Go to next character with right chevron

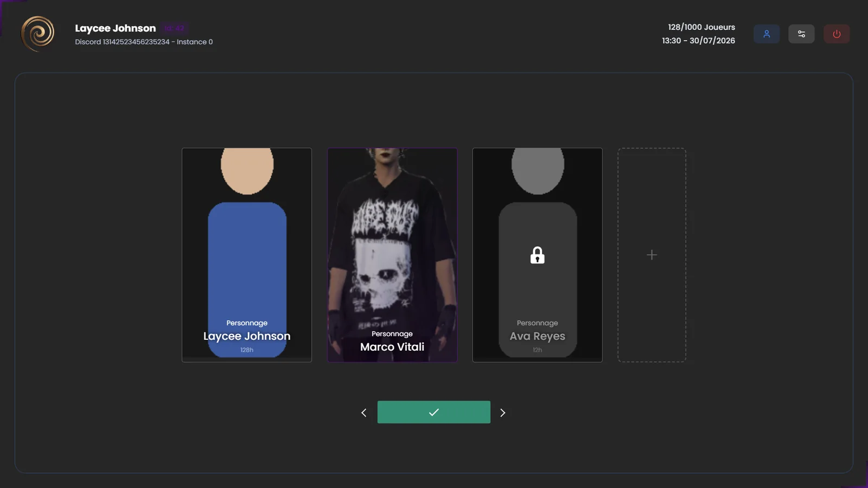[502, 413]
